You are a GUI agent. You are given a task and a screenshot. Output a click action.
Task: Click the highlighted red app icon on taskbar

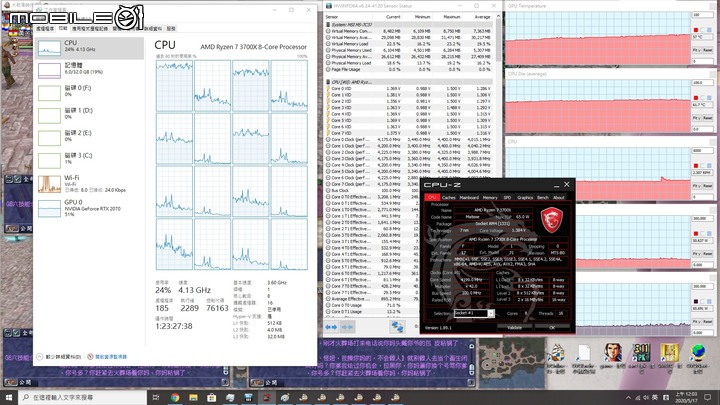coord(266,398)
